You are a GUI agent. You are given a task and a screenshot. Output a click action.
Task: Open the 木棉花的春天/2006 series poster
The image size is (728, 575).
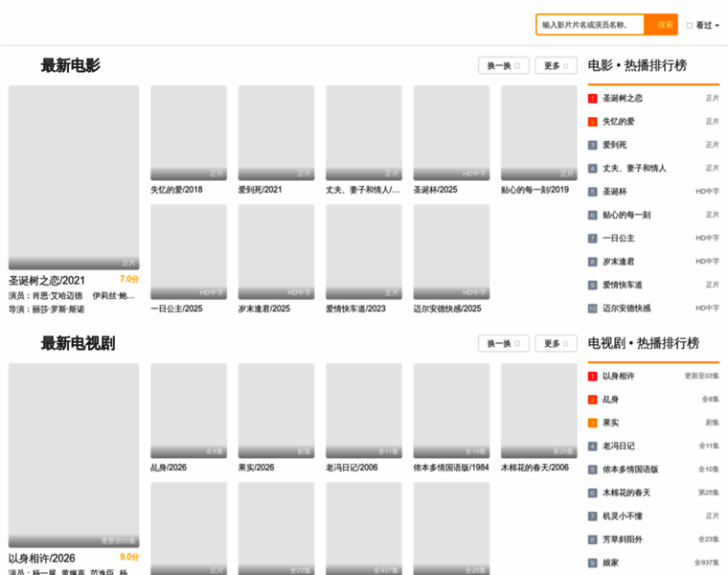pos(539,410)
